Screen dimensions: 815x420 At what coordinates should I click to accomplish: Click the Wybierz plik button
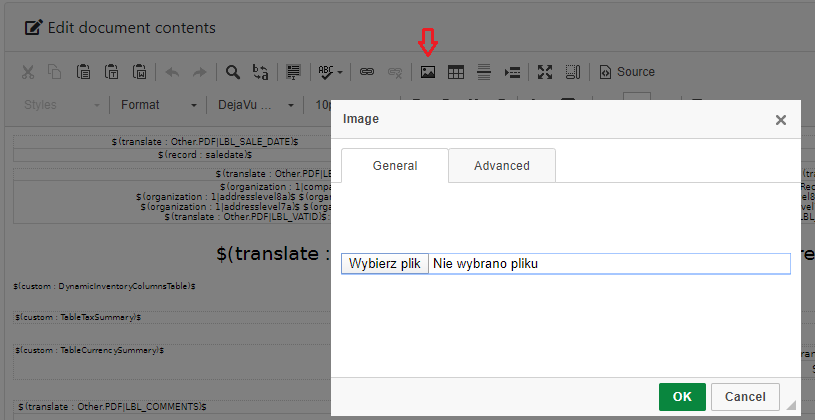point(385,264)
